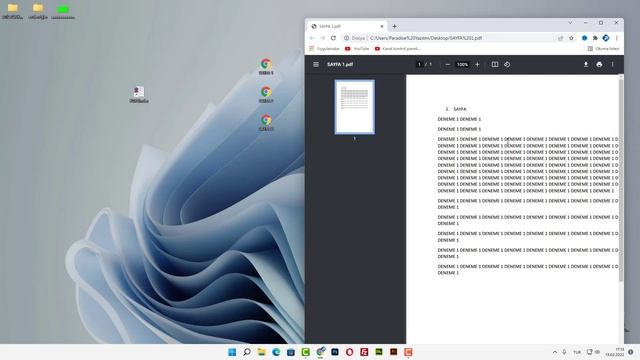This screenshot has width=640, height=360.
Task: Go forward in Chrome navigation
Action: [x=322, y=38]
